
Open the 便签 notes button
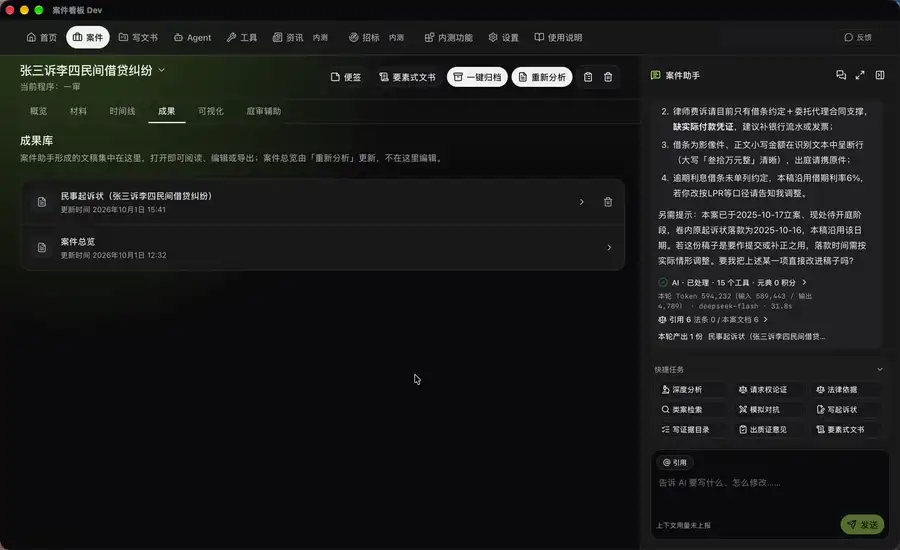pos(346,77)
